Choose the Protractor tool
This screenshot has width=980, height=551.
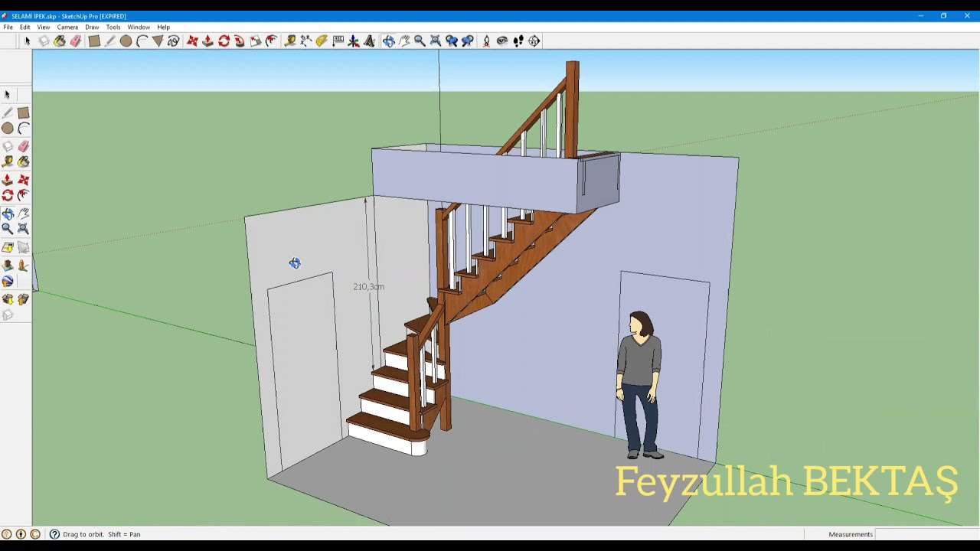(x=322, y=41)
